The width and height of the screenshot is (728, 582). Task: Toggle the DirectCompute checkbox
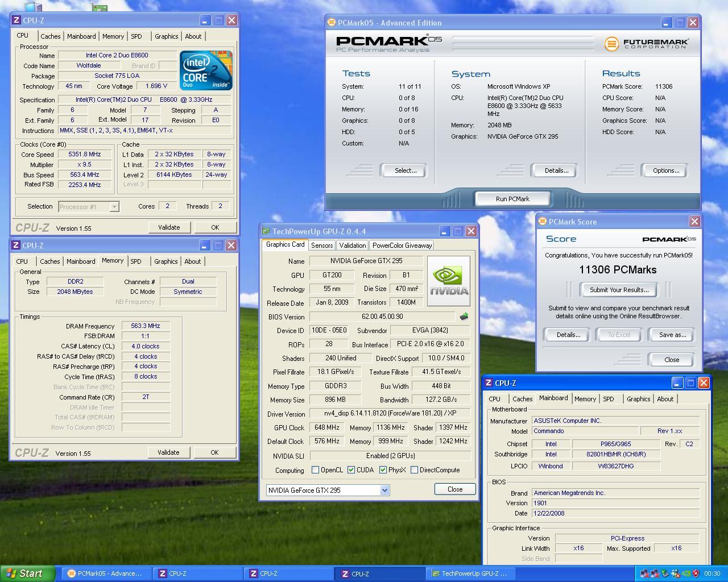[415, 470]
